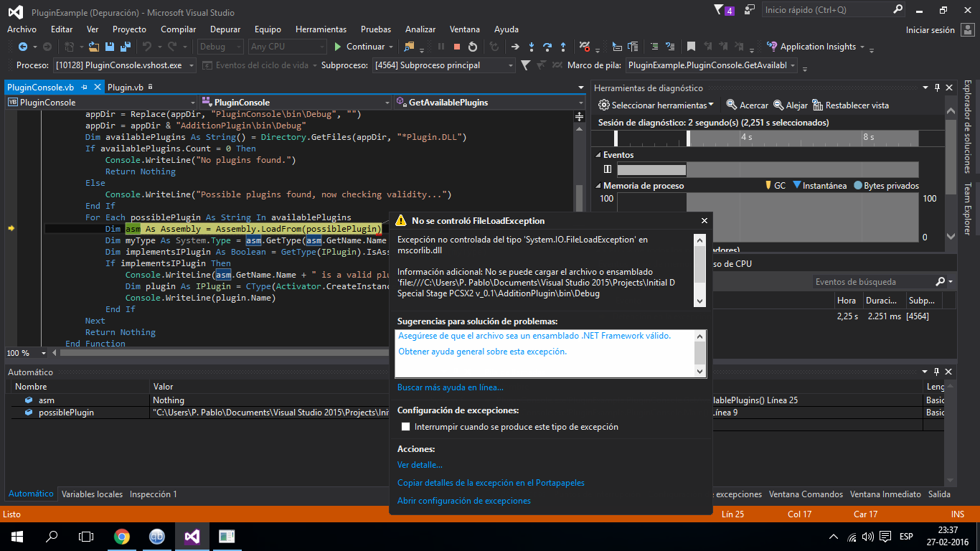Click the Acercar zoom-in icon
Screen dimensions: 980x551
[732, 105]
